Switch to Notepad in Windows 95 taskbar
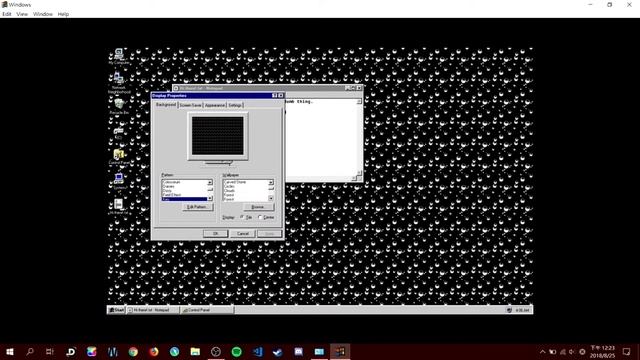Viewport: 640px width, 360px height. [x=153, y=310]
